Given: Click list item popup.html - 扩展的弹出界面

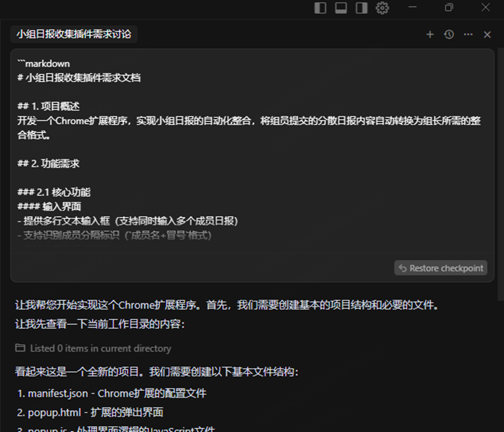Looking at the screenshot, I should coord(90,412).
